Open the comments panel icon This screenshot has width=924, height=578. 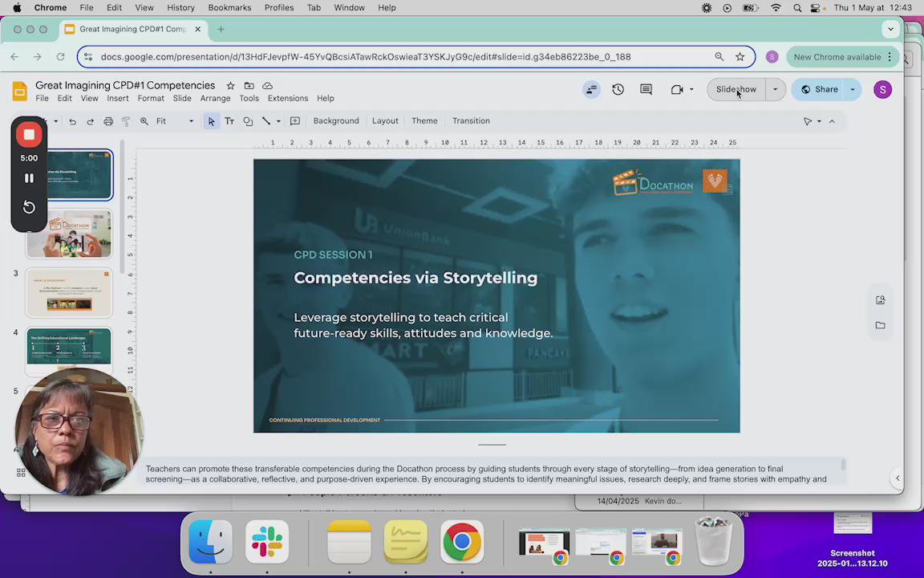coord(646,89)
